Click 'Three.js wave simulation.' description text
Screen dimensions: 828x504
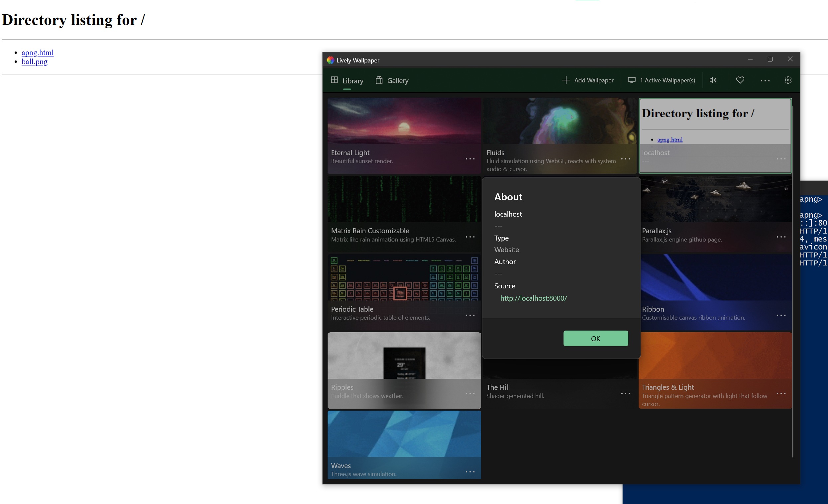363,474
